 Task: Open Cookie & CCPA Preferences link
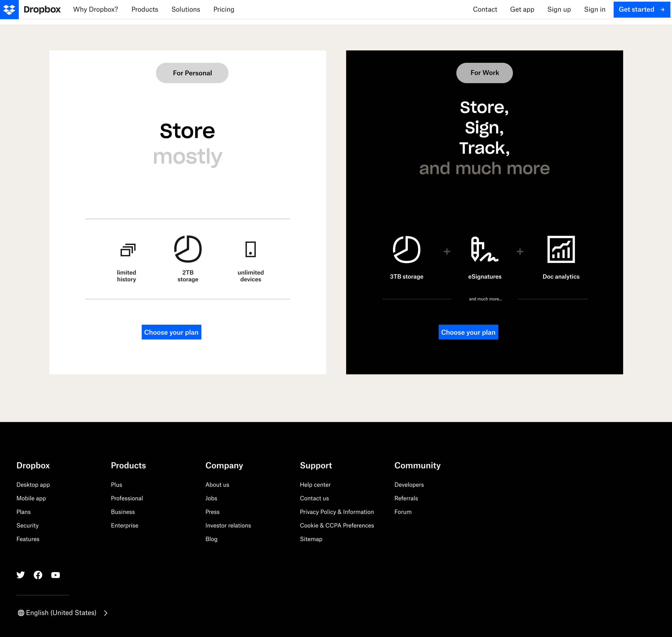pos(337,525)
